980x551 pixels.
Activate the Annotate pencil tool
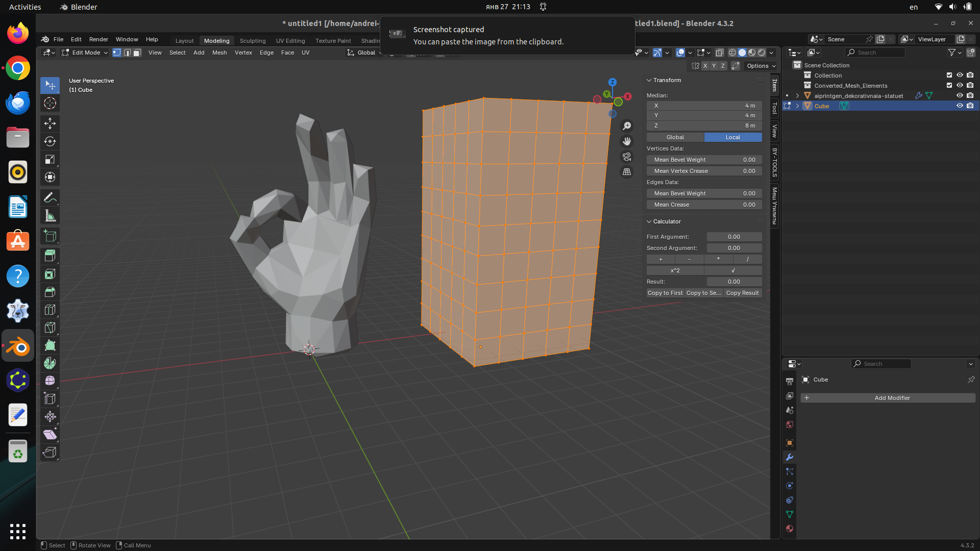tap(50, 198)
